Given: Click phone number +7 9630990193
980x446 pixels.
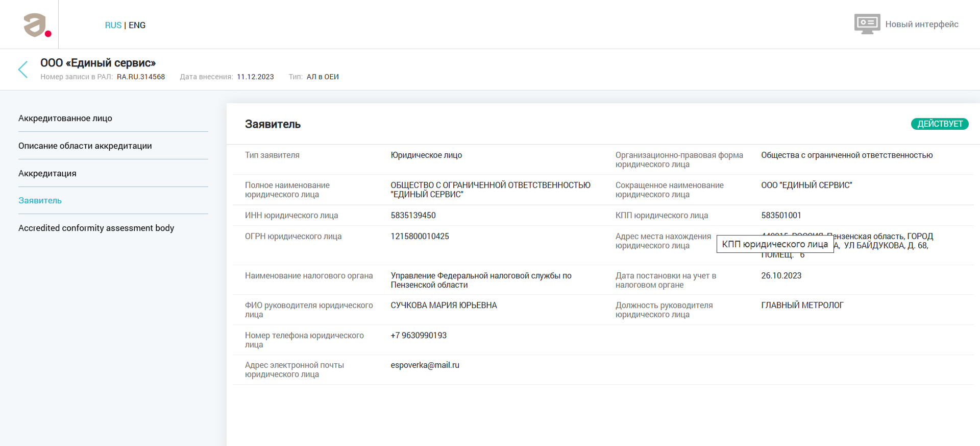Looking at the screenshot, I should tap(418, 335).
